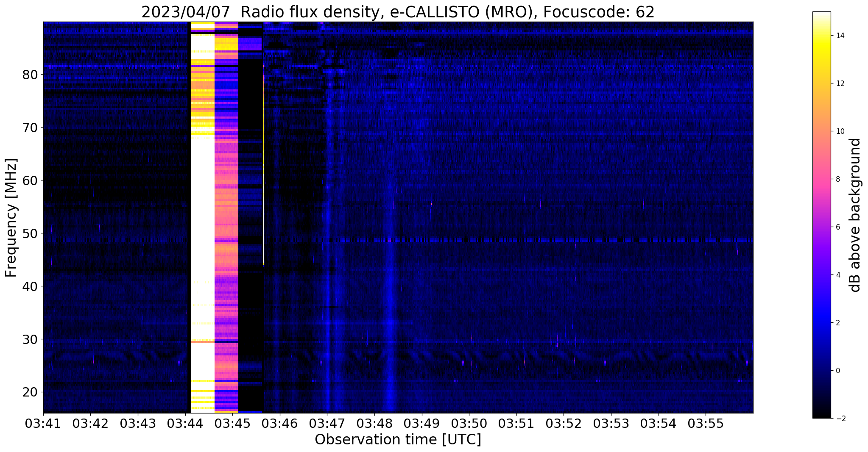The height and width of the screenshot is (452, 868).
Task: Click the 03:50 time tick label
Action: coord(469,424)
